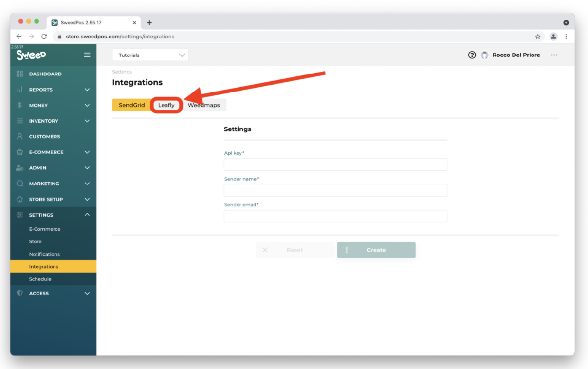Reload the page with the refresh icon
588x369 pixels.
[44, 37]
